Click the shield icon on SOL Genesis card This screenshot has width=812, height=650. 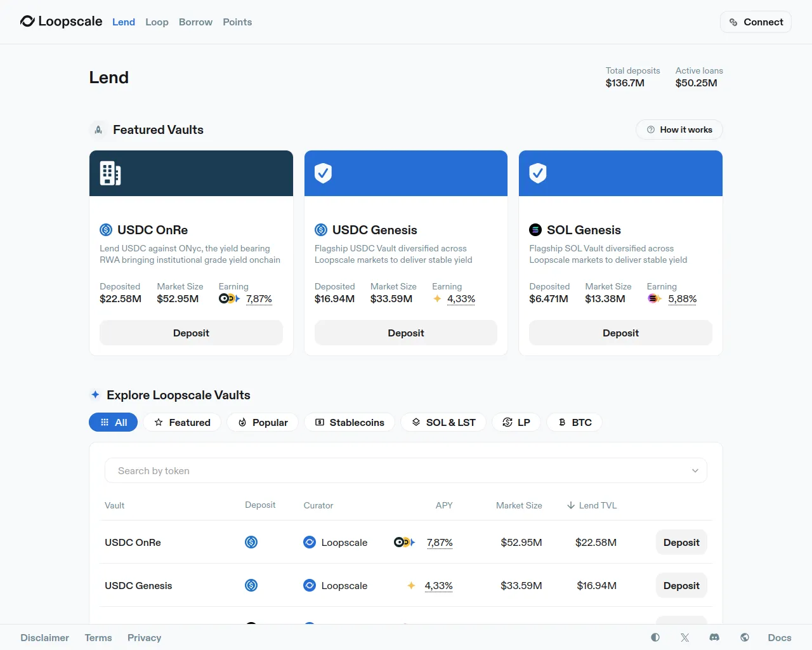coord(538,173)
